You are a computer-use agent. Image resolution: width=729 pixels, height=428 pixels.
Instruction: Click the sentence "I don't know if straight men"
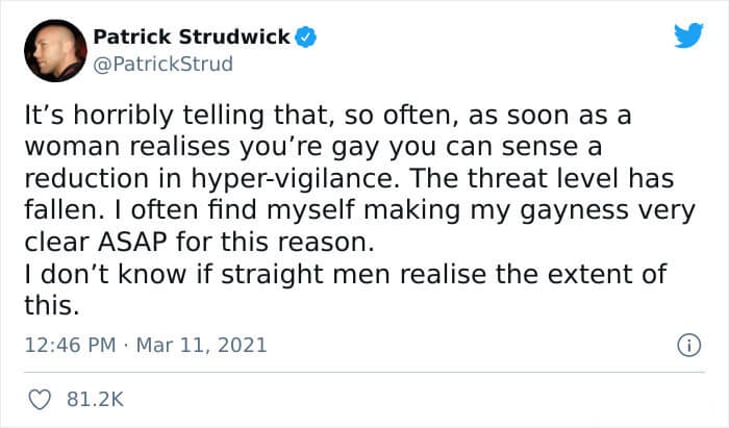pos(207,274)
